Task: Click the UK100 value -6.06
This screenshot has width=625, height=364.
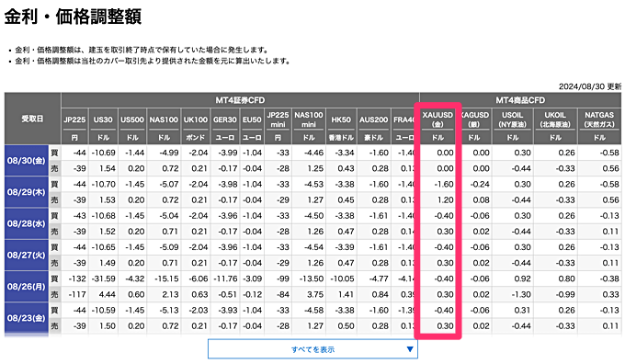Action: tap(198, 279)
